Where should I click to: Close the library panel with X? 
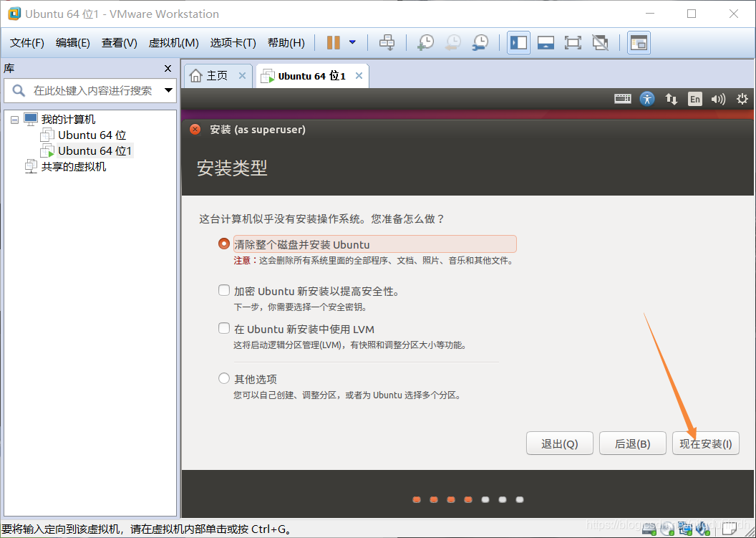pyautogui.click(x=168, y=69)
